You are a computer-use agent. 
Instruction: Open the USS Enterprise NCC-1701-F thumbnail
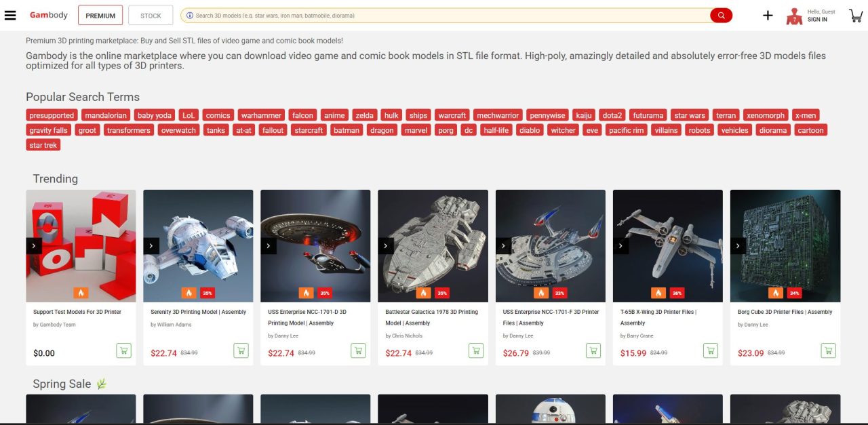pyautogui.click(x=551, y=245)
